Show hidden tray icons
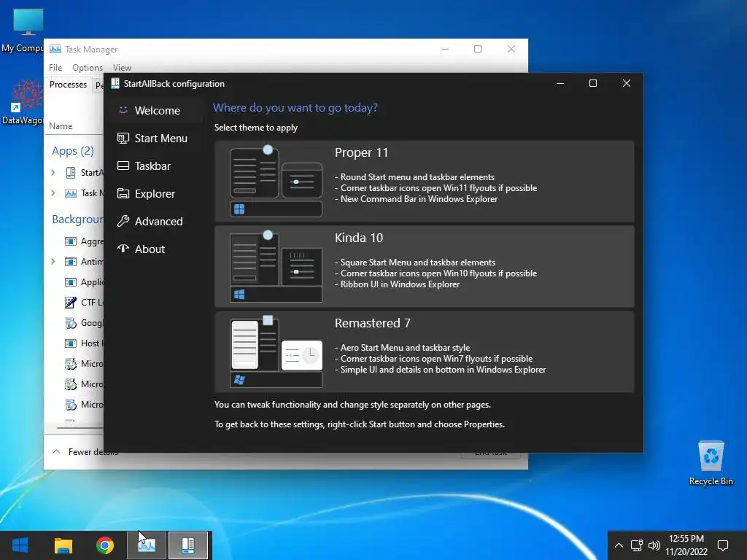 619,545
